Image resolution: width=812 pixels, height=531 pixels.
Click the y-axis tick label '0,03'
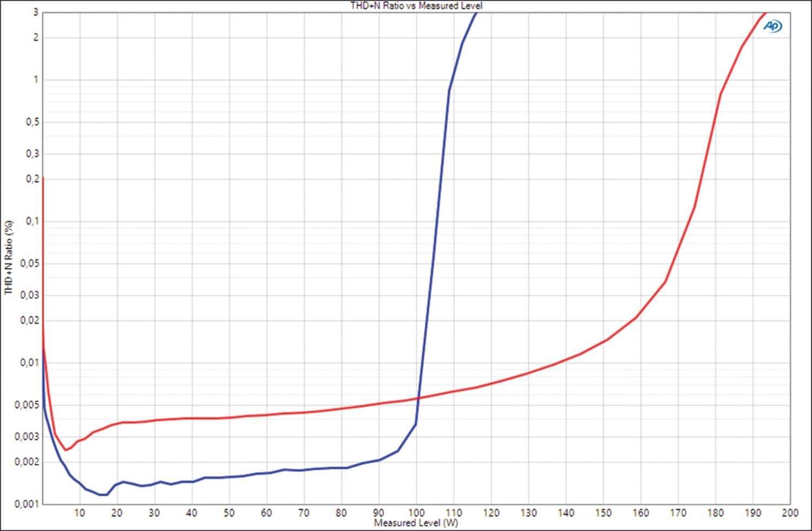click(30, 295)
